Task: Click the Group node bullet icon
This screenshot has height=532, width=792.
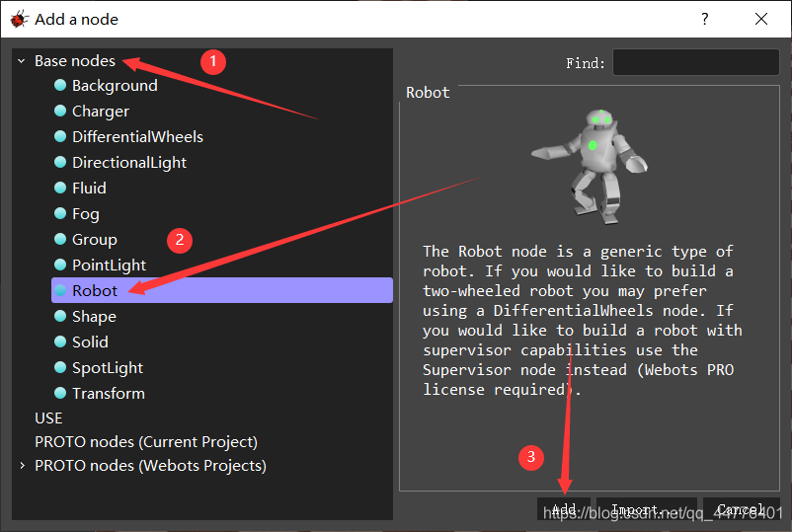Action: click(60, 239)
